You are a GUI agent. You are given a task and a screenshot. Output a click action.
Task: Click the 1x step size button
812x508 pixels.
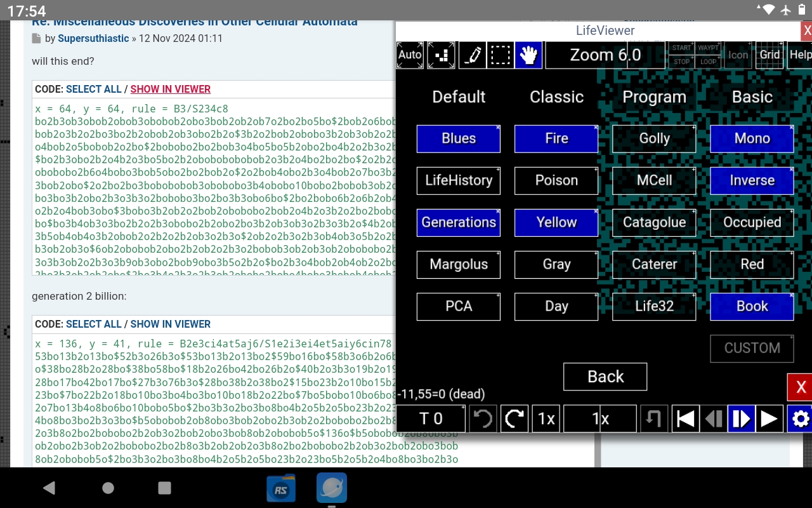(x=546, y=419)
